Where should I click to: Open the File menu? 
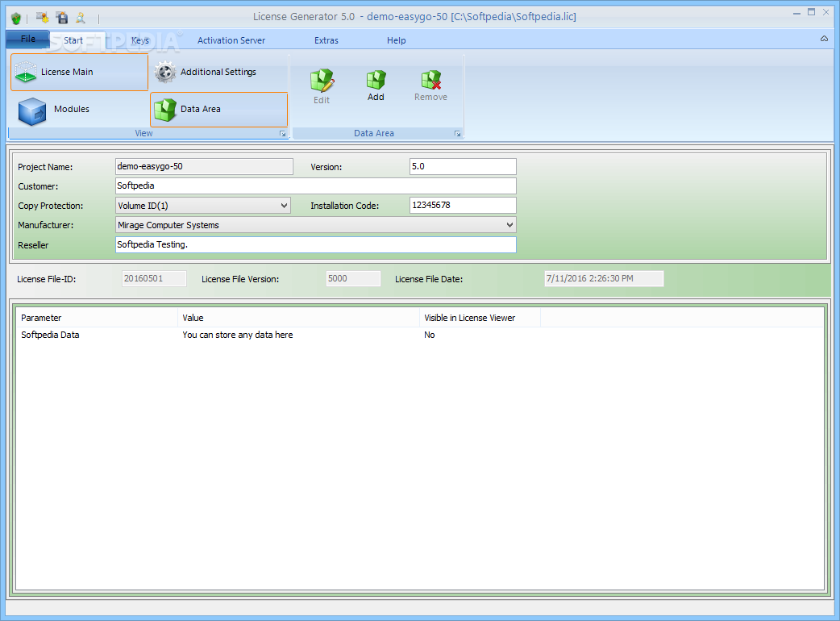(x=28, y=39)
